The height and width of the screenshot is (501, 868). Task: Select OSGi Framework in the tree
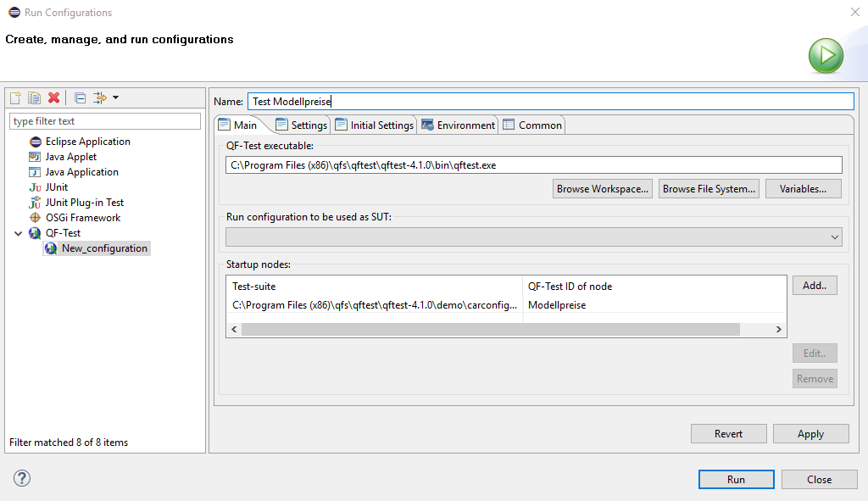pos(82,218)
